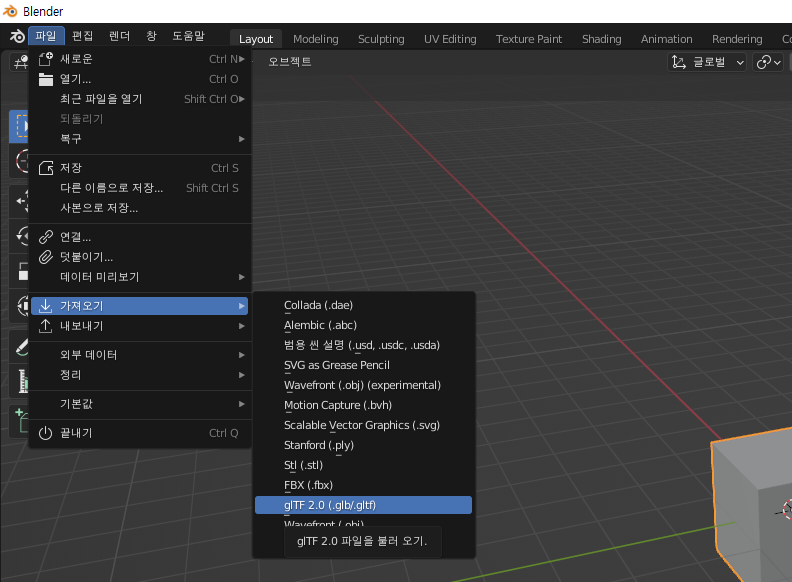Expand the 새로운 new file submenu

140,59
